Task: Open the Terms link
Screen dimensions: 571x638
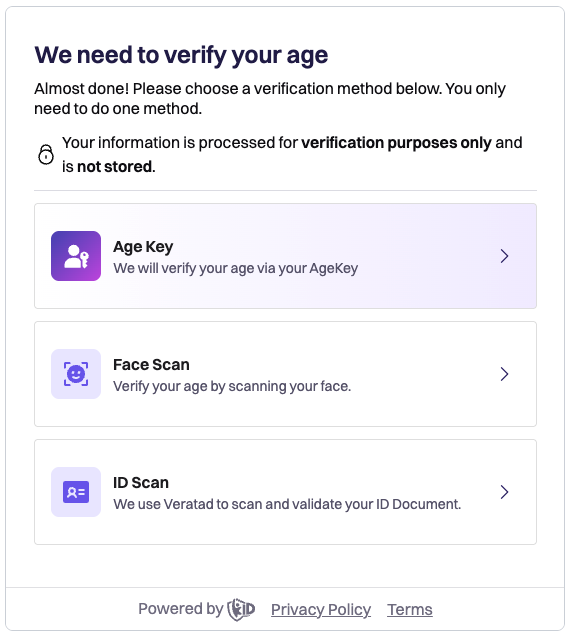Action: pos(410,610)
